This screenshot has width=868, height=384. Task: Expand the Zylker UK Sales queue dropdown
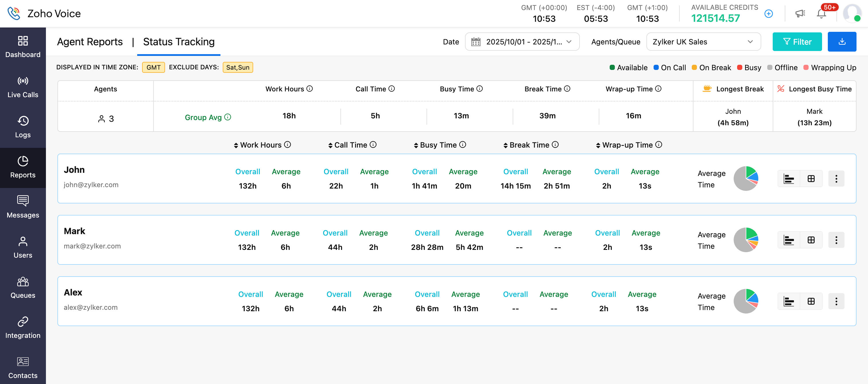tap(703, 42)
